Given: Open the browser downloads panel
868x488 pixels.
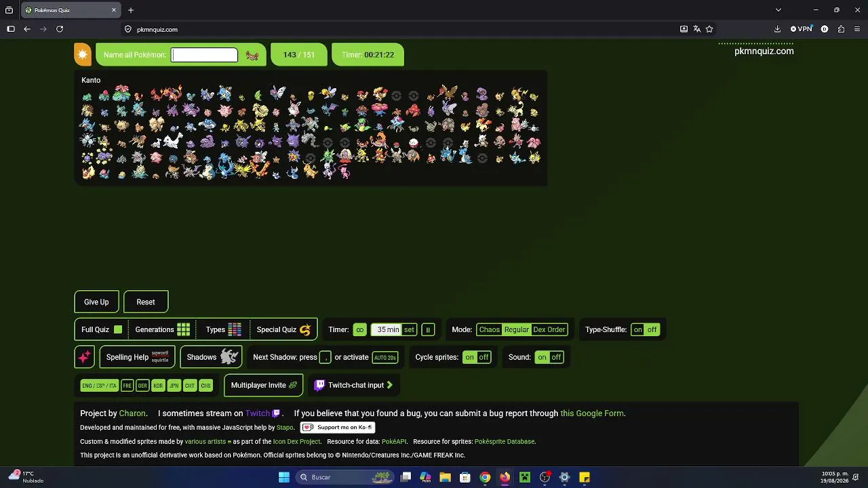Looking at the screenshot, I should pyautogui.click(x=777, y=29).
